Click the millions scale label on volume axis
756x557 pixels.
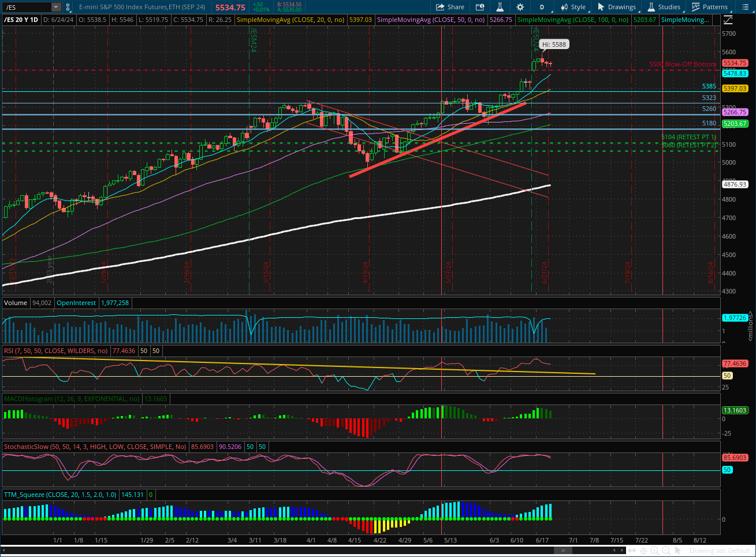[751, 326]
